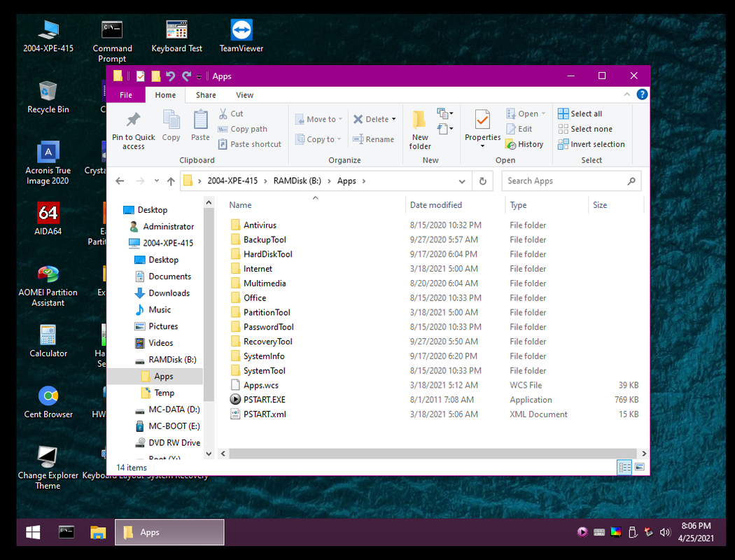This screenshot has height=560, width=735.
Task: Open Customize Quick Access Toolbar dropdown
Action: [x=199, y=76]
